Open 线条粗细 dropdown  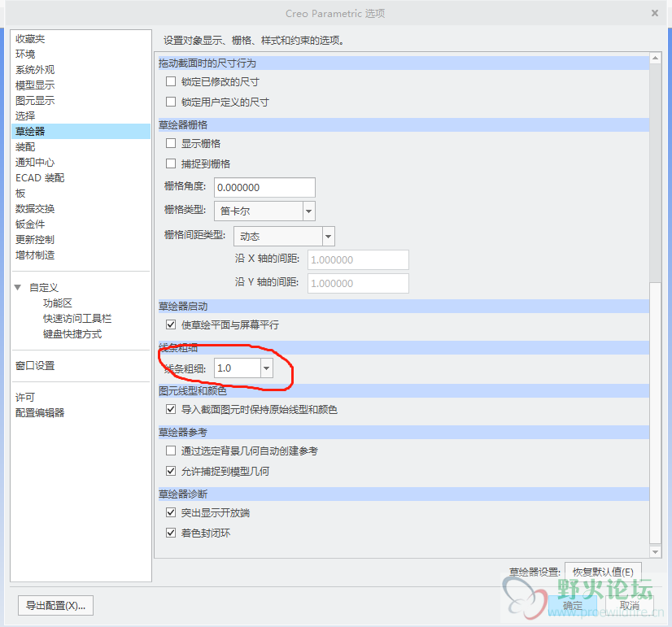coord(266,368)
